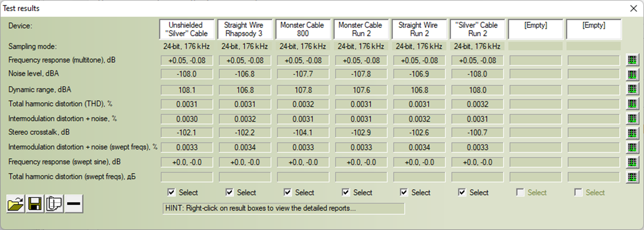Click multitone frequency response for Unshielded Silver Cable
Viewport: 644px width, 230px height.
tap(187, 61)
